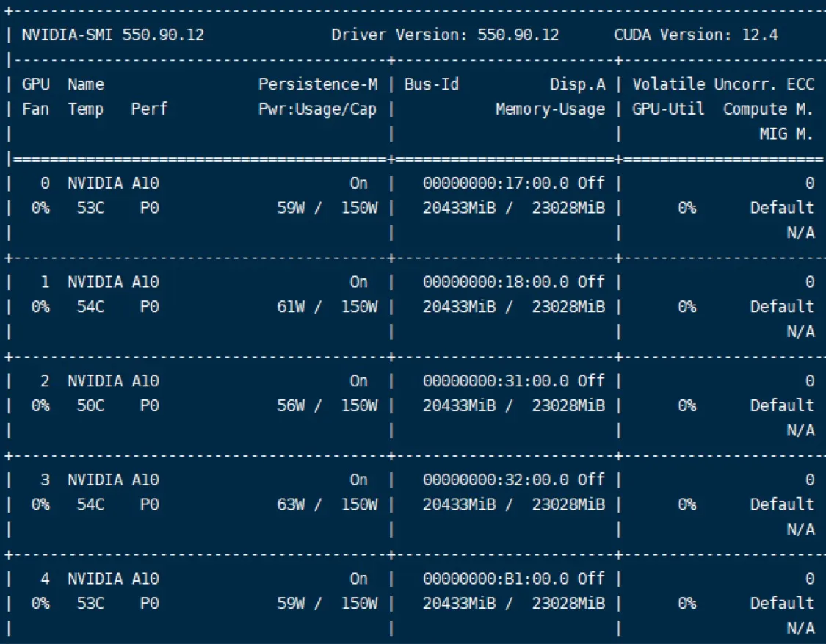826x644 pixels.
Task: Click "23028MiB" total memory for GPU 2
Action: coord(569,406)
